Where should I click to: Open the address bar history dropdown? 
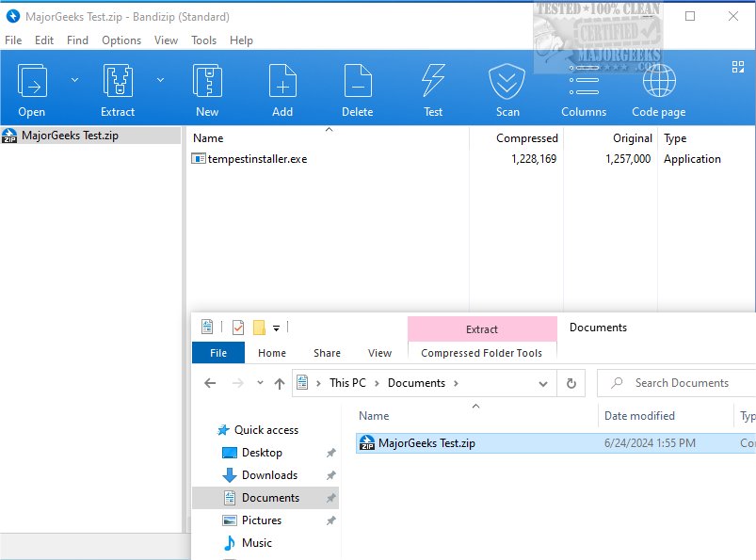pyautogui.click(x=543, y=384)
